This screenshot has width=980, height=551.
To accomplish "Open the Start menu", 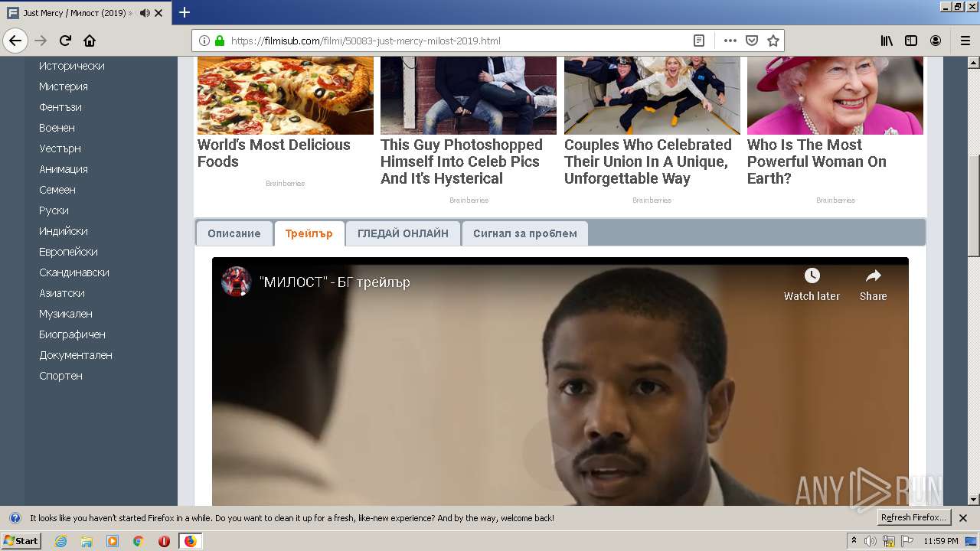I will [21, 541].
